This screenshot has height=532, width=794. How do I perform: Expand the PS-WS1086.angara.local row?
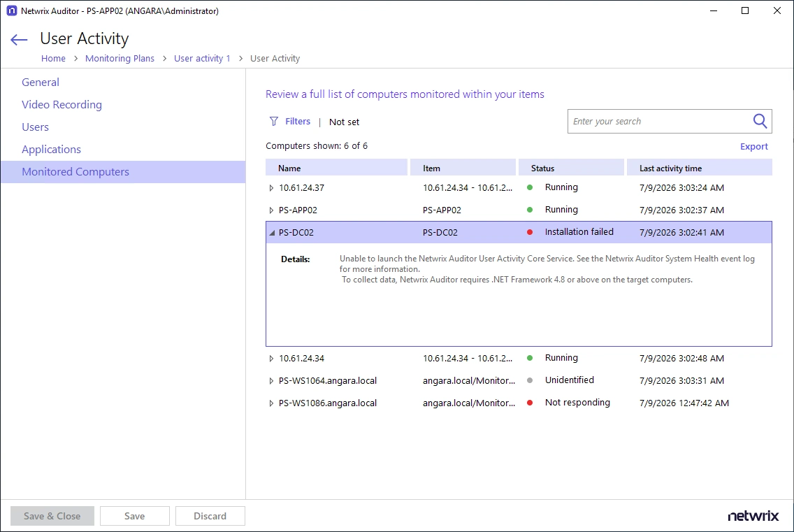pyautogui.click(x=271, y=403)
